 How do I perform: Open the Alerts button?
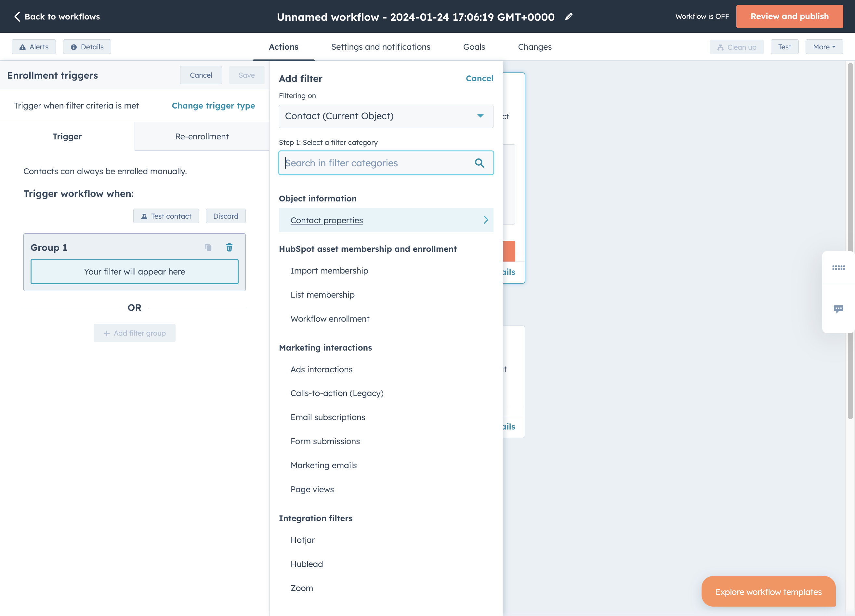coord(34,47)
